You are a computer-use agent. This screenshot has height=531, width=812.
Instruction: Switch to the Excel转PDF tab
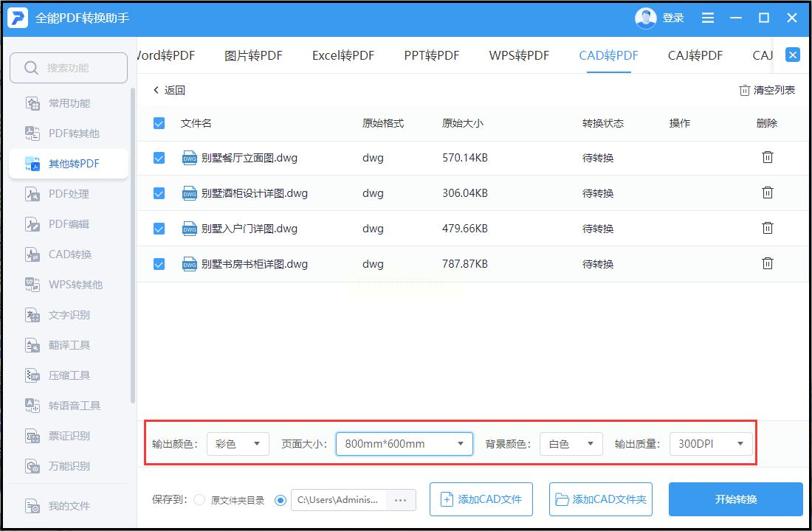pyautogui.click(x=343, y=55)
